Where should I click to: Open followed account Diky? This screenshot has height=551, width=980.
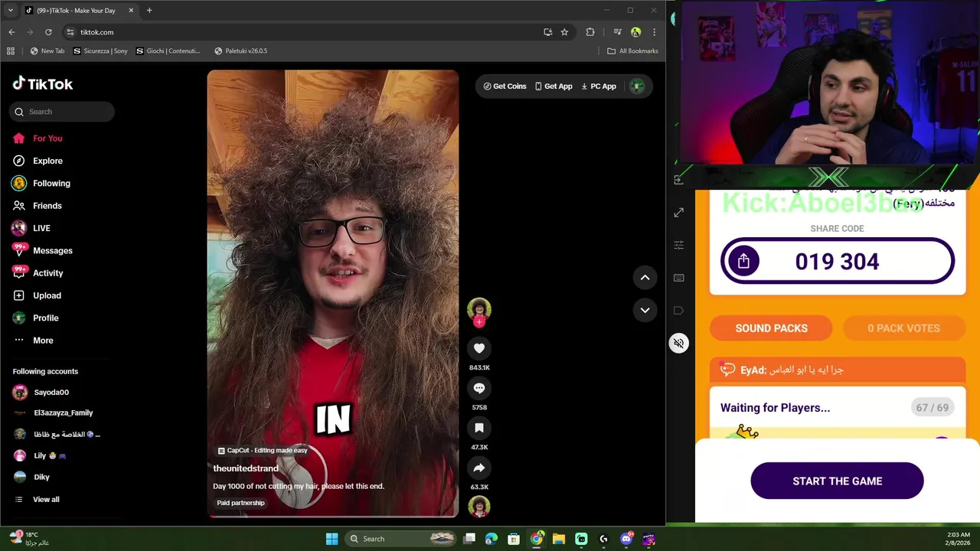pyautogui.click(x=31, y=477)
